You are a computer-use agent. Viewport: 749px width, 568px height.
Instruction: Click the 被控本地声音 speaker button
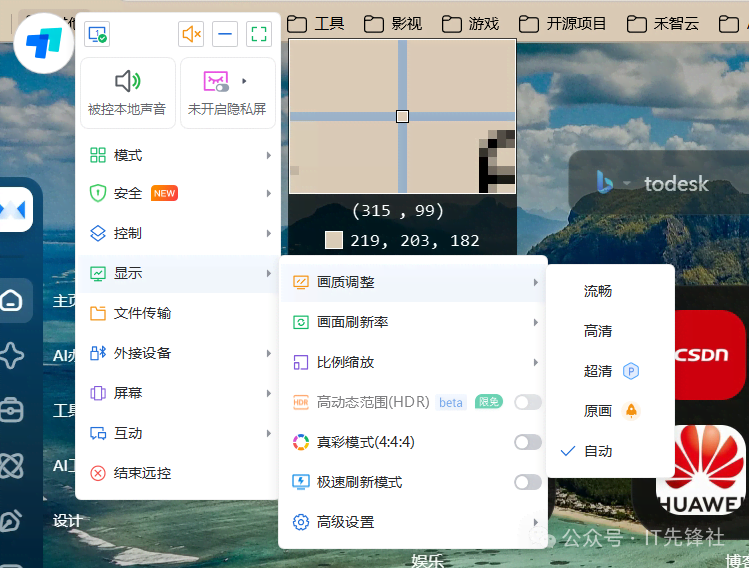127,92
